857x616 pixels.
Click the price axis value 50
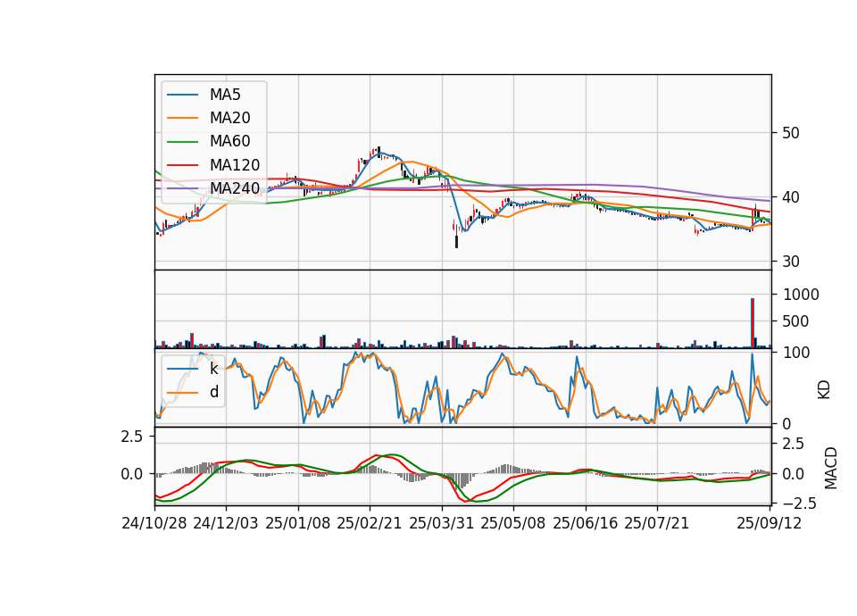[x=790, y=133]
